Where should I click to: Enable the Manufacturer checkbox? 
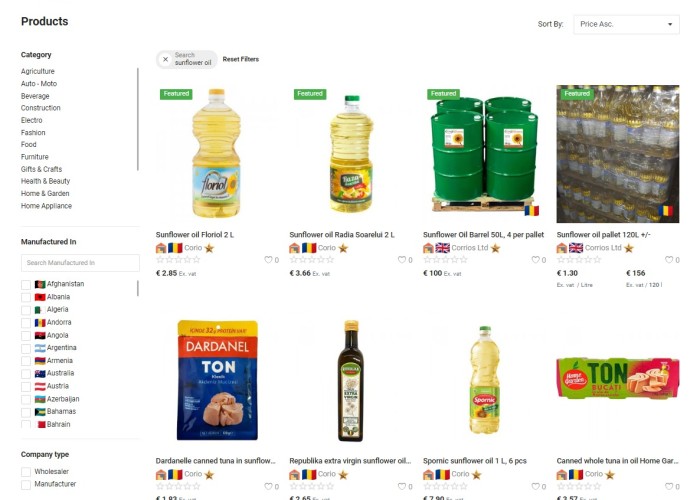pos(26,484)
